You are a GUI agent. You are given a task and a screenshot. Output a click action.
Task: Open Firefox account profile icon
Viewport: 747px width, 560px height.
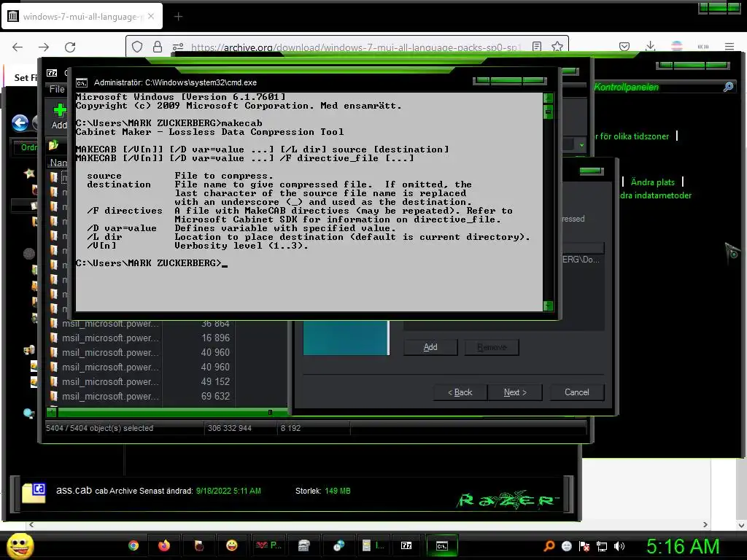(x=676, y=47)
